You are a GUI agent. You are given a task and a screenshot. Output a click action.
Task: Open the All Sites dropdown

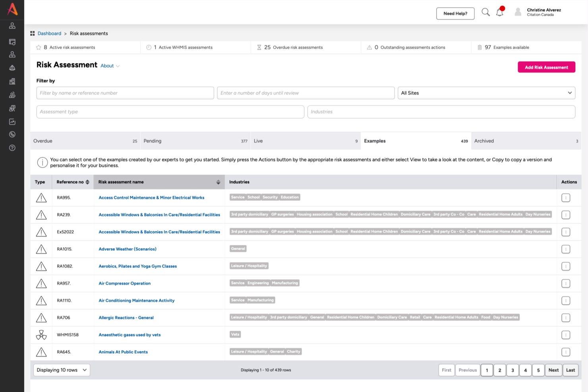(486, 93)
